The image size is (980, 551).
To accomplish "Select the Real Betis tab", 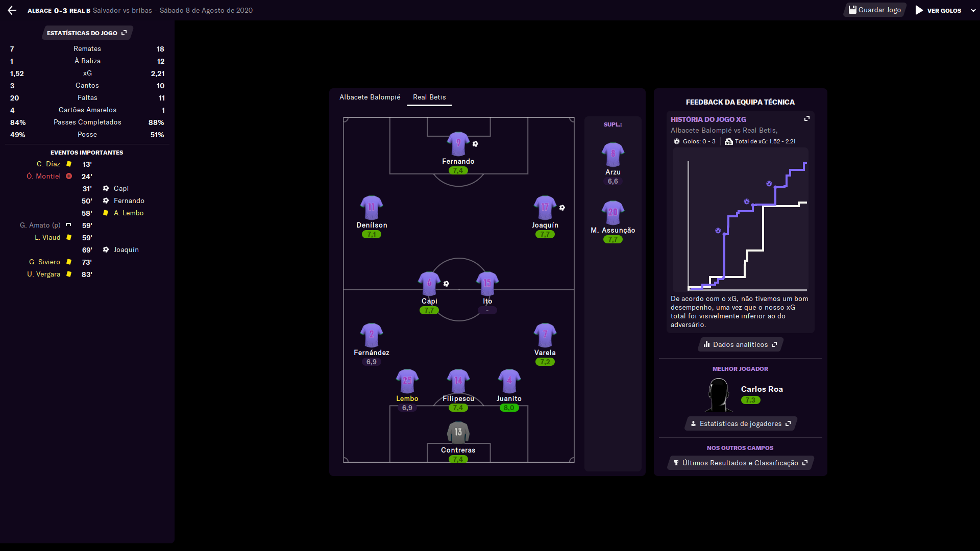I will [429, 97].
